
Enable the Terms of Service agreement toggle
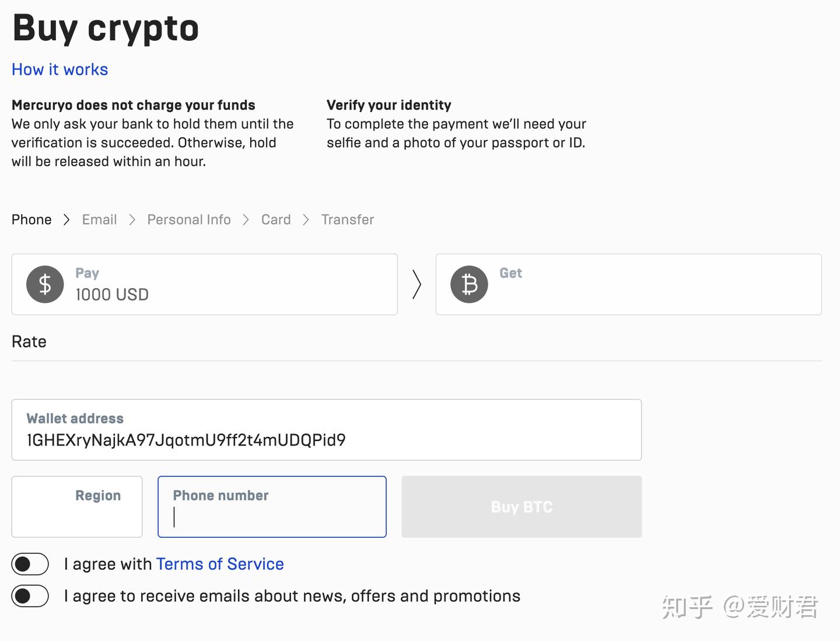pyautogui.click(x=30, y=564)
